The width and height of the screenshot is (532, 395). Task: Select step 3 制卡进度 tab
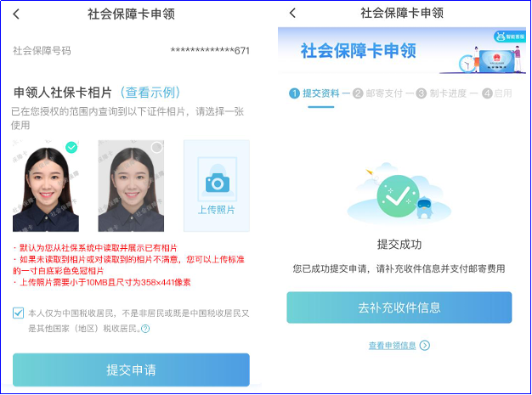[441, 93]
